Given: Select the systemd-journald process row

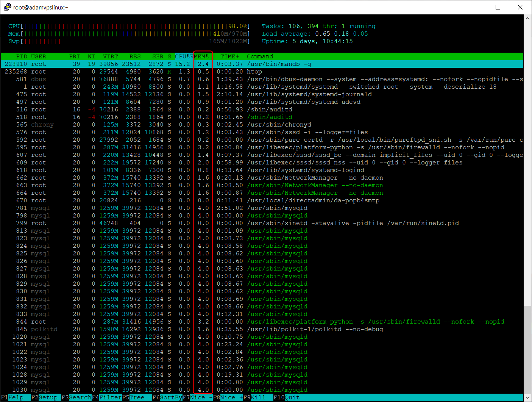Looking at the screenshot, I should coord(262,94).
